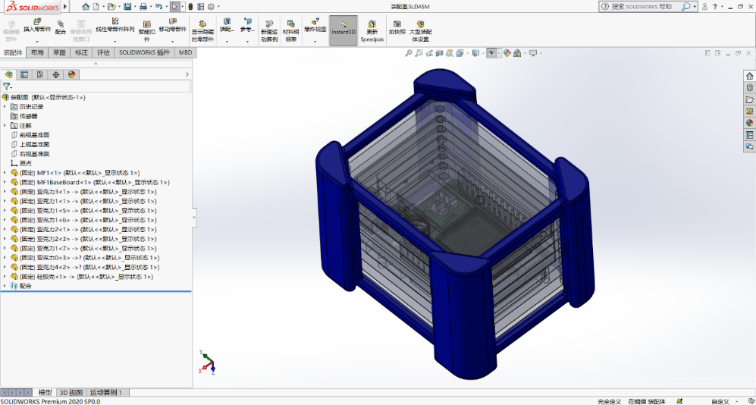Open DisplayManager color ball panel tab

[x=72, y=74]
